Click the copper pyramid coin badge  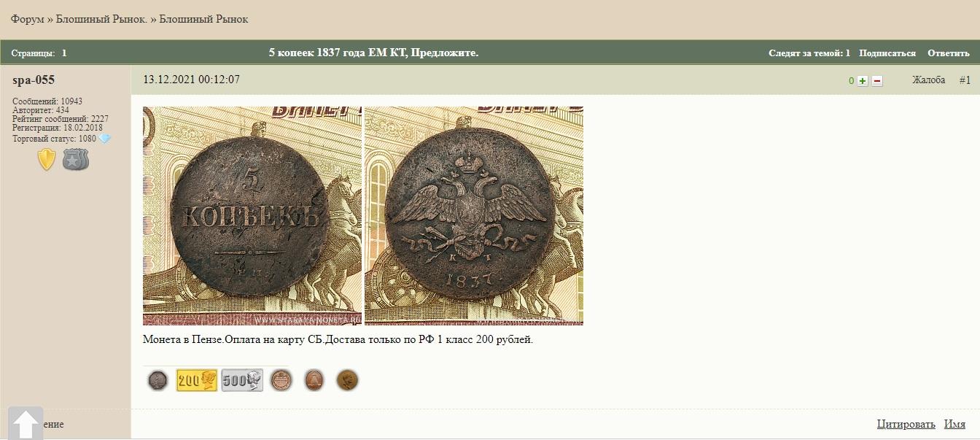[x=314, y=380]
